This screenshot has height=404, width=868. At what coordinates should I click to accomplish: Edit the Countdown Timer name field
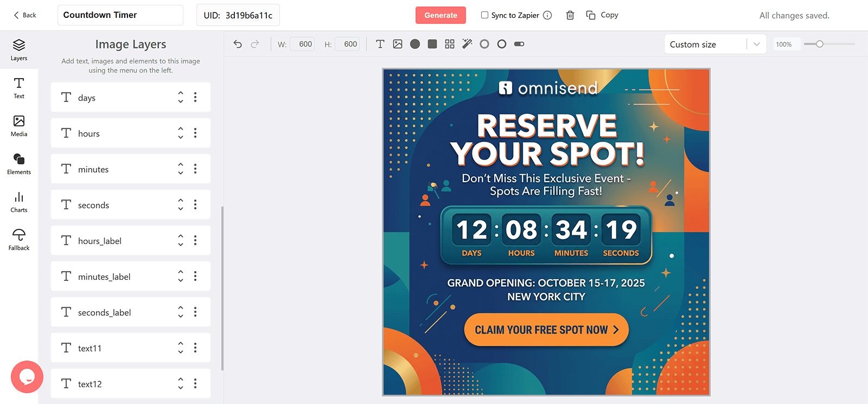(x=120, y=15)
